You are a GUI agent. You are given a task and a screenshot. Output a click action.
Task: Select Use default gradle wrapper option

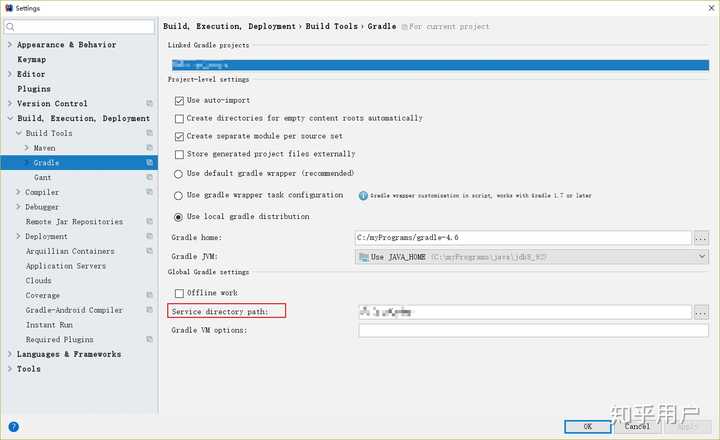(x=178, y=174)
